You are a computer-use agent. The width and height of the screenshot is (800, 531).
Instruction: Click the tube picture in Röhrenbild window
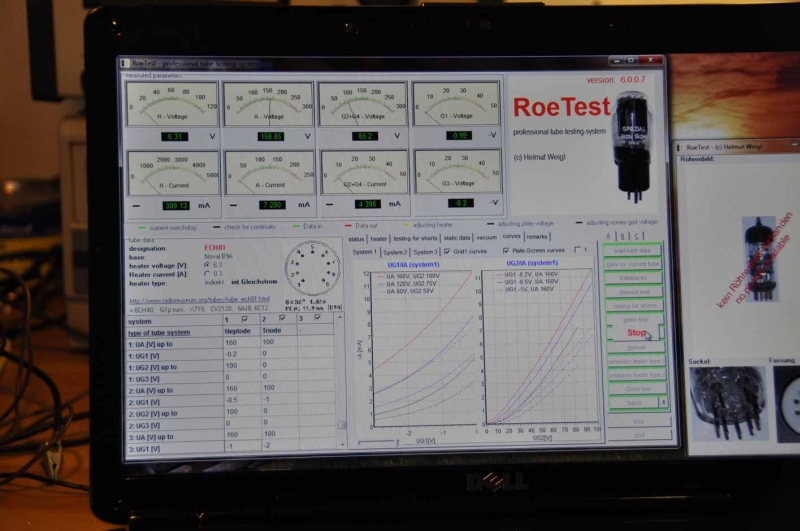point(760,259)
